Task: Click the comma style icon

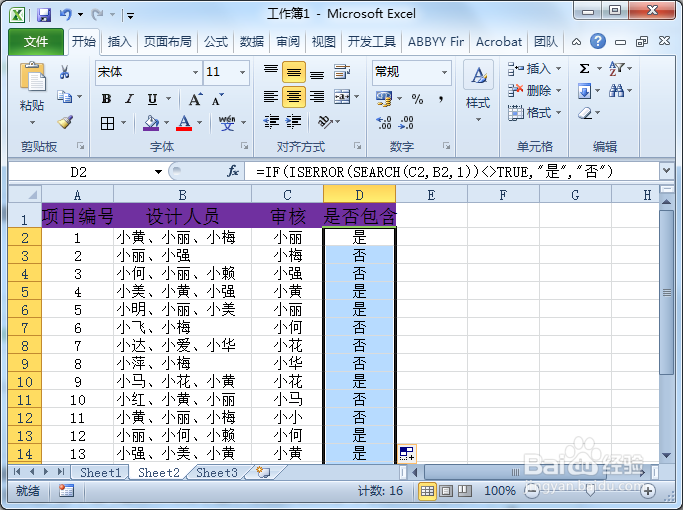Action: pyautogui.click(x=441, y=99)
